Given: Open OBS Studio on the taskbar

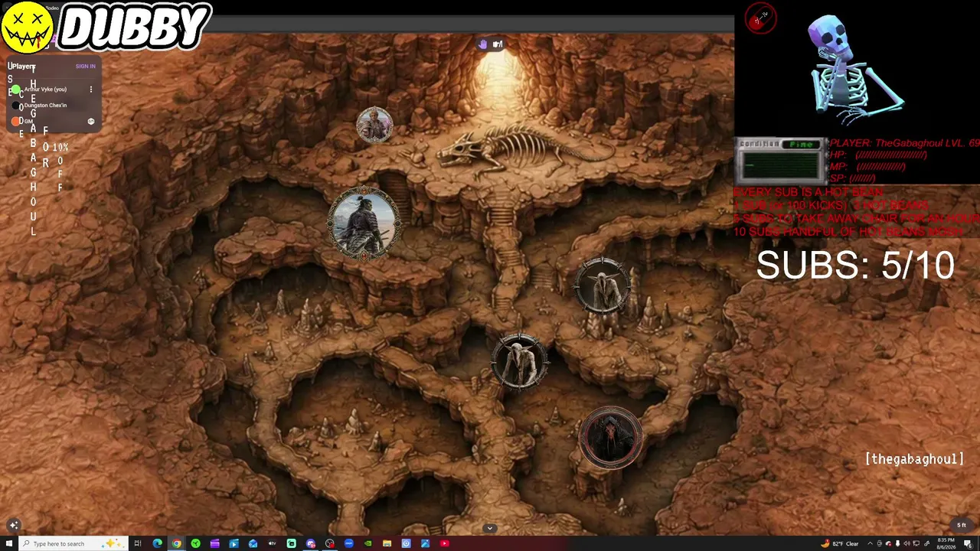Looking at the screenshot, I should click(x=330, y=543).
